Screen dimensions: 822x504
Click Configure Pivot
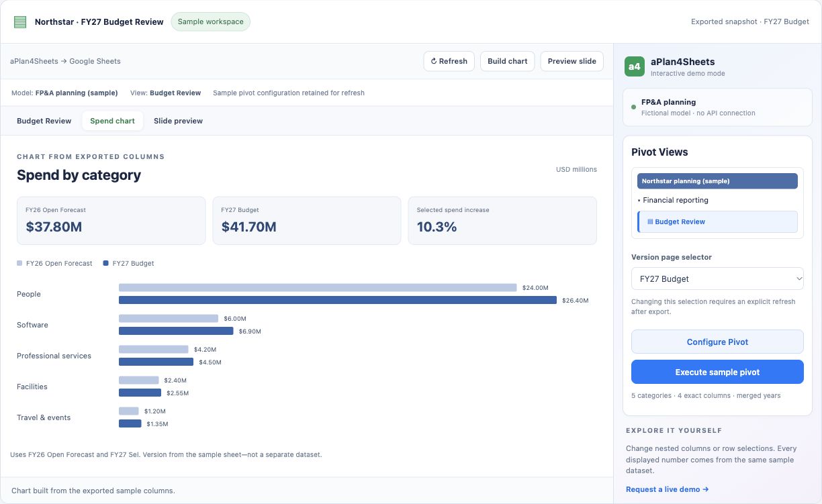click(717, 342)
